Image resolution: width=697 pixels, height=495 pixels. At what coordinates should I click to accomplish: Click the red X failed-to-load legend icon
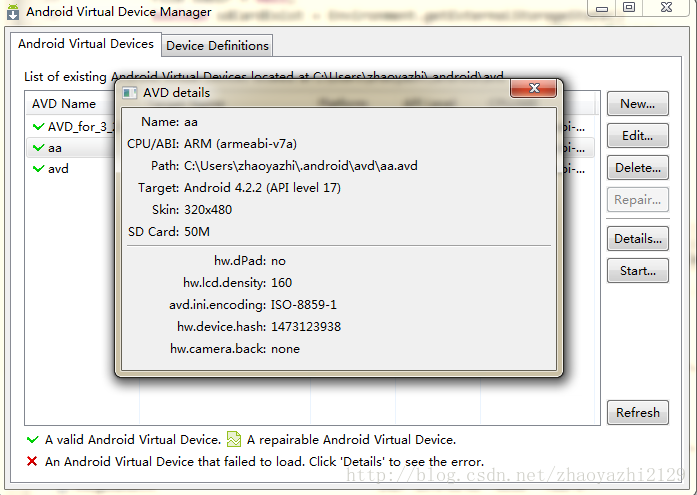(x=32, y=461)
